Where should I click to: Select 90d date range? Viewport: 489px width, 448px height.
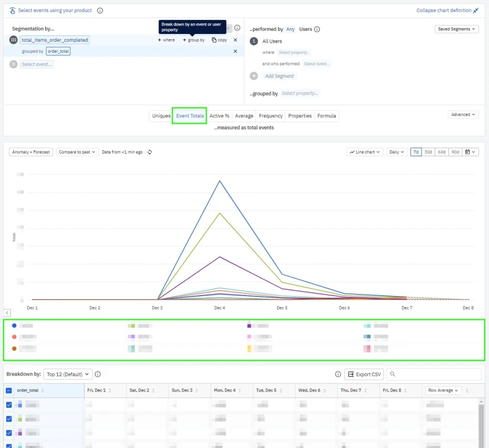pos(455,152)
